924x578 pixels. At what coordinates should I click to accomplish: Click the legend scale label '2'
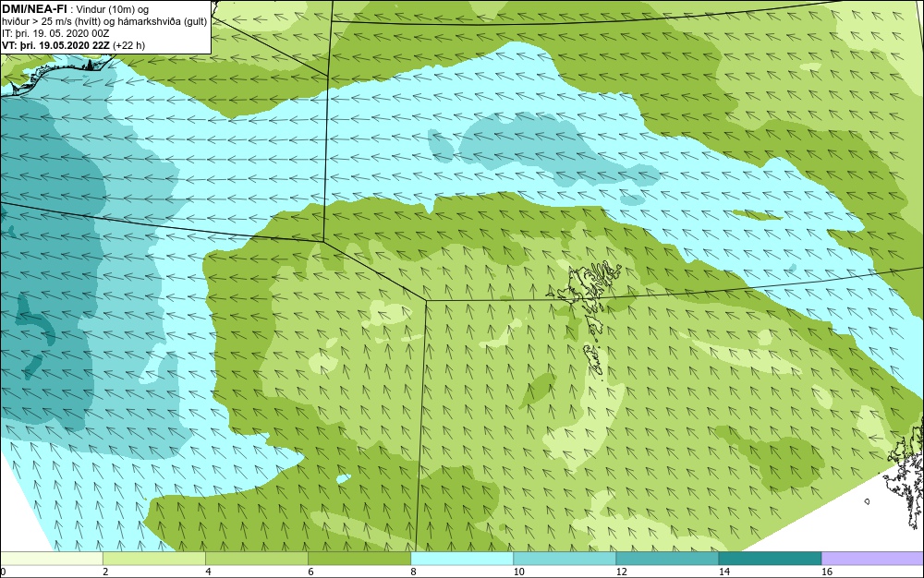pyautogui.click(x=105, y=572)
